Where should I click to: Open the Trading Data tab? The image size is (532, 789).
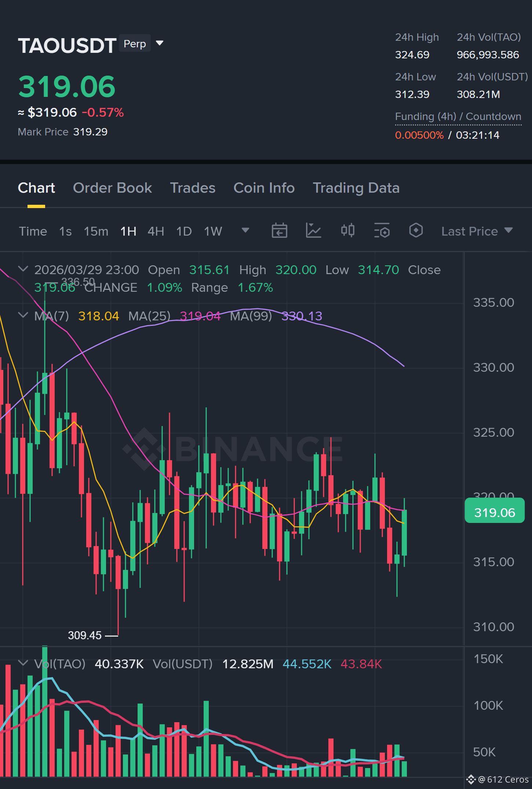coord(356,188)
